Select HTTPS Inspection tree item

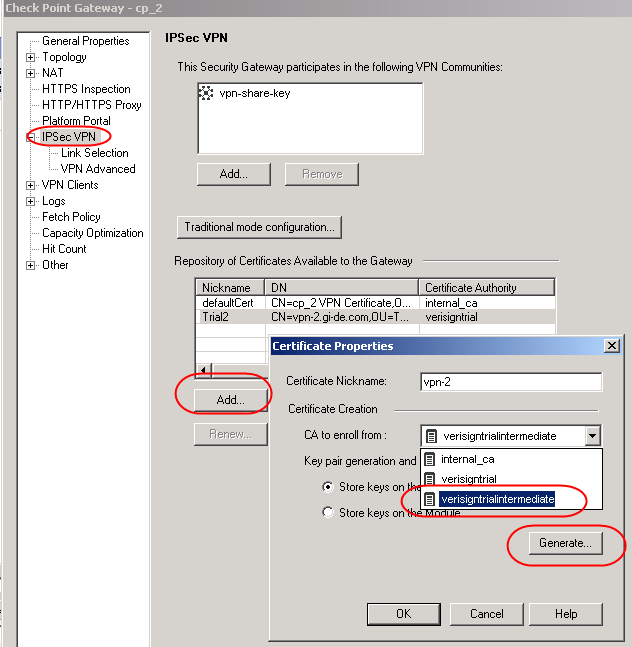click(x=86, y=89)
